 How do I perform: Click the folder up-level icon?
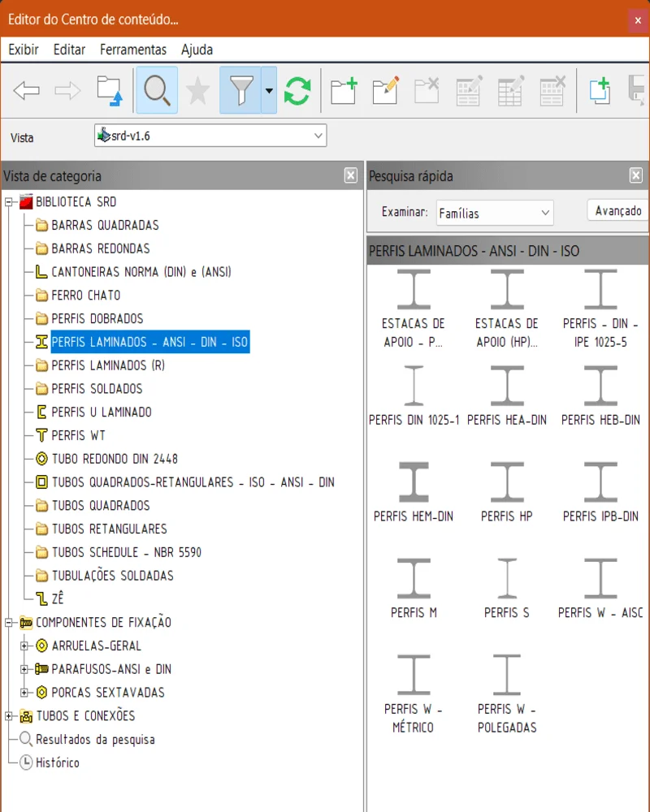click(x=109, y=90)
